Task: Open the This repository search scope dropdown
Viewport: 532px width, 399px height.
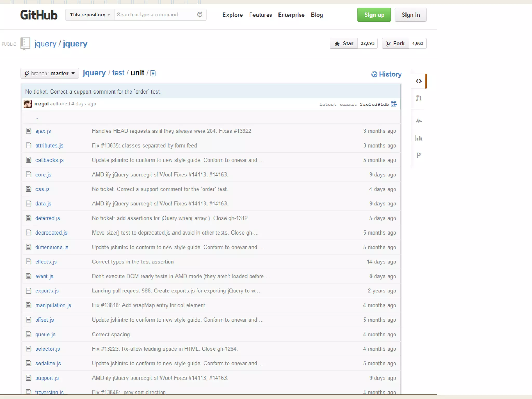Action: coord(90,15)
